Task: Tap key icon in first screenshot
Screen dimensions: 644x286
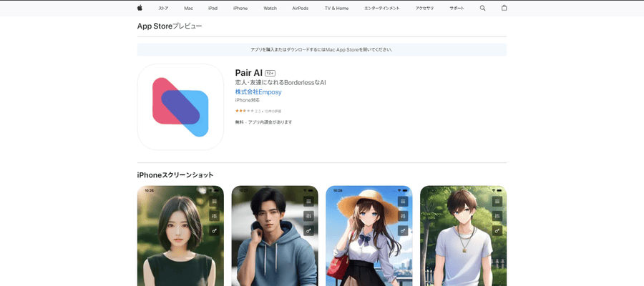Action: pyautogui.click(x=215, y=231)
